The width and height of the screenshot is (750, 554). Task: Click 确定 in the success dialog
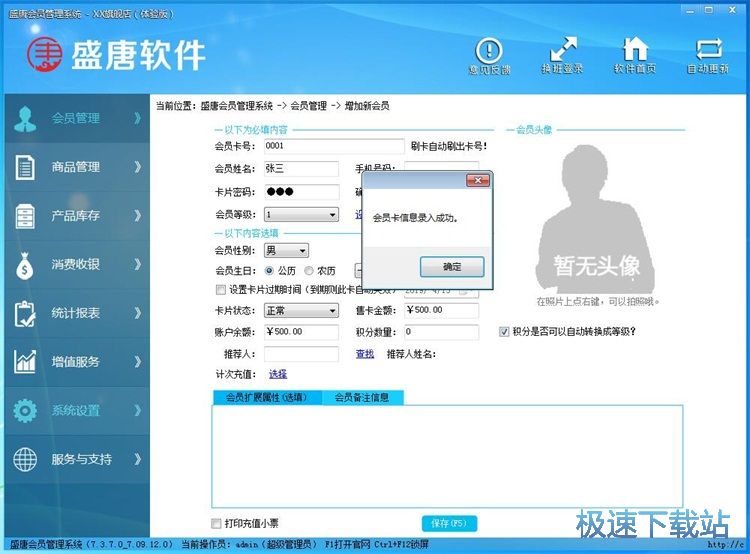tap(452, 267)
